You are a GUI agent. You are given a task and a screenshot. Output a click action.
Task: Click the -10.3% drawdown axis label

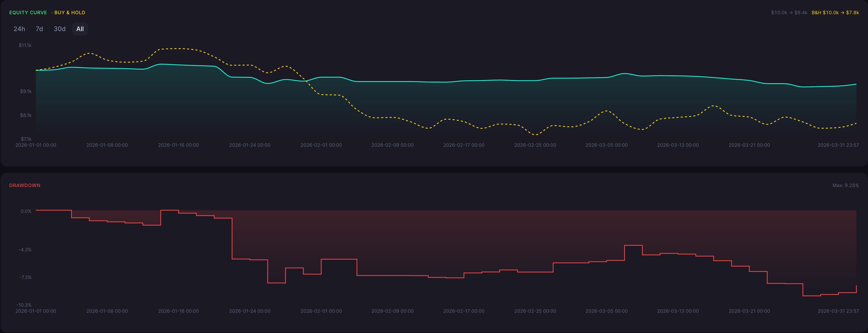coord(24,305)
